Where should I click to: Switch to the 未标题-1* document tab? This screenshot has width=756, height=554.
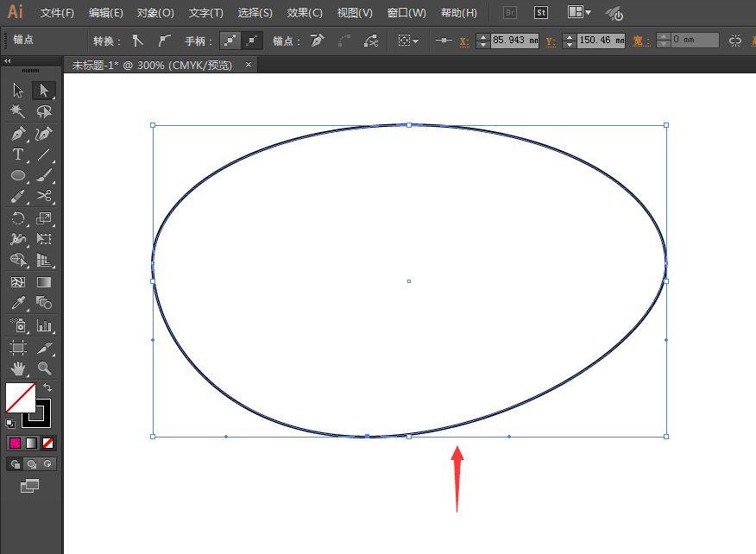pyautogui.click(x=151, y=65)
